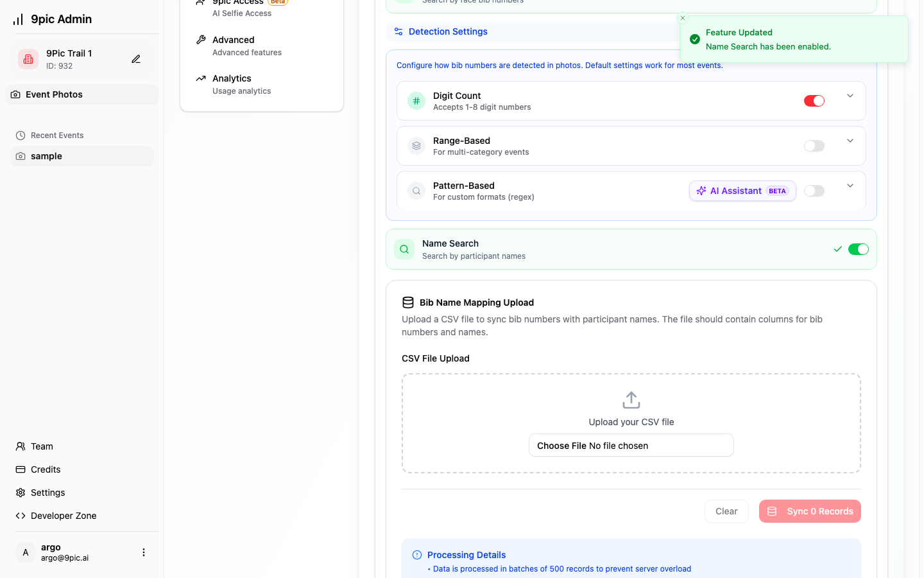Expand the Digit Count settings chevron

pos(850,96)
